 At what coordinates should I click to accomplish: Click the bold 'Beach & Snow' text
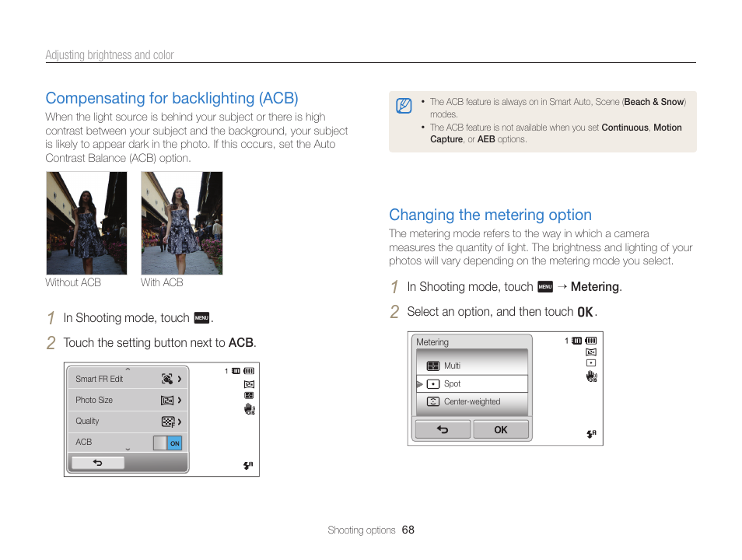pos(654,102)
